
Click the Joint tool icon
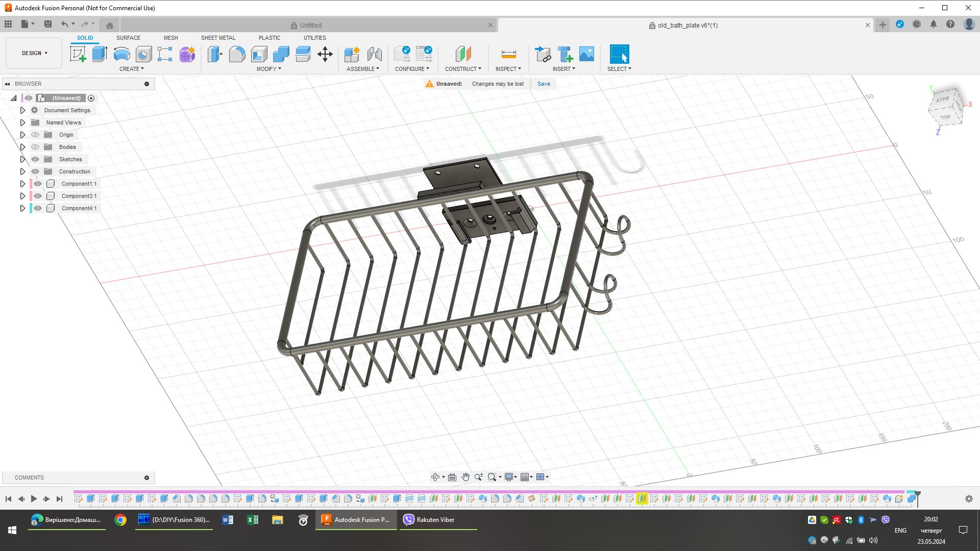point(374,54)
